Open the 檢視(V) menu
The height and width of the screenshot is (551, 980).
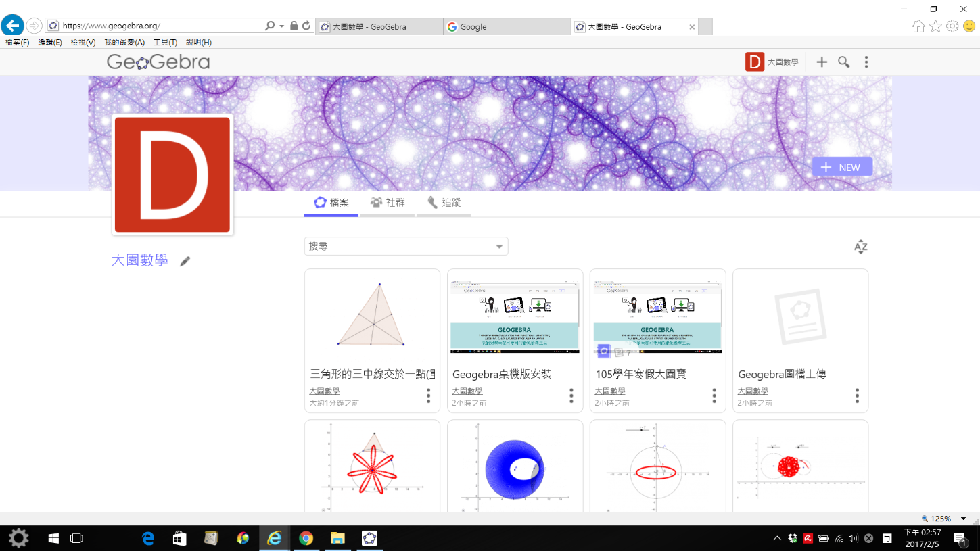pyautogui.click(x=83, y=43)
